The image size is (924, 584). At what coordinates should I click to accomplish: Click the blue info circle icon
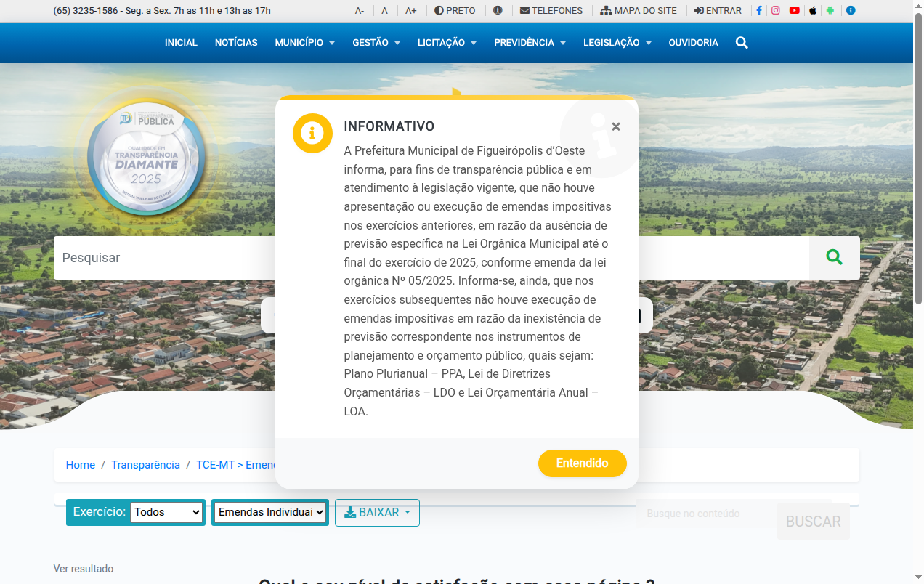click(x=851, y=11)
